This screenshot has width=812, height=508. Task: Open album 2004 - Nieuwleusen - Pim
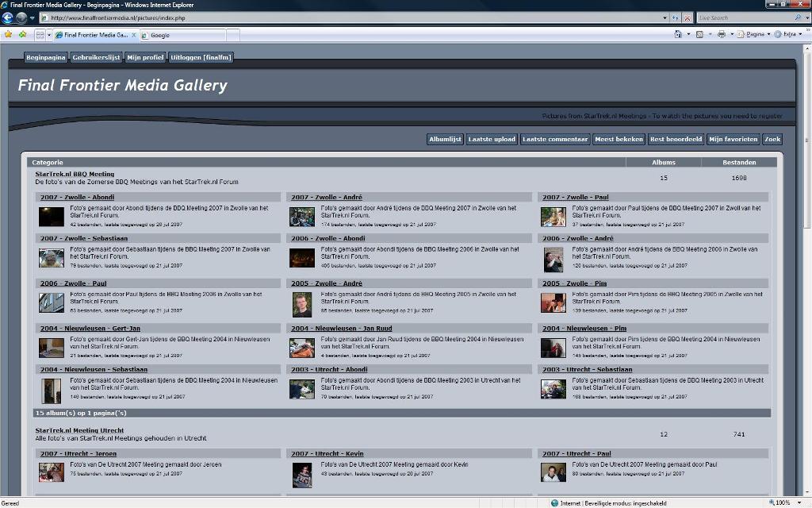584,328
